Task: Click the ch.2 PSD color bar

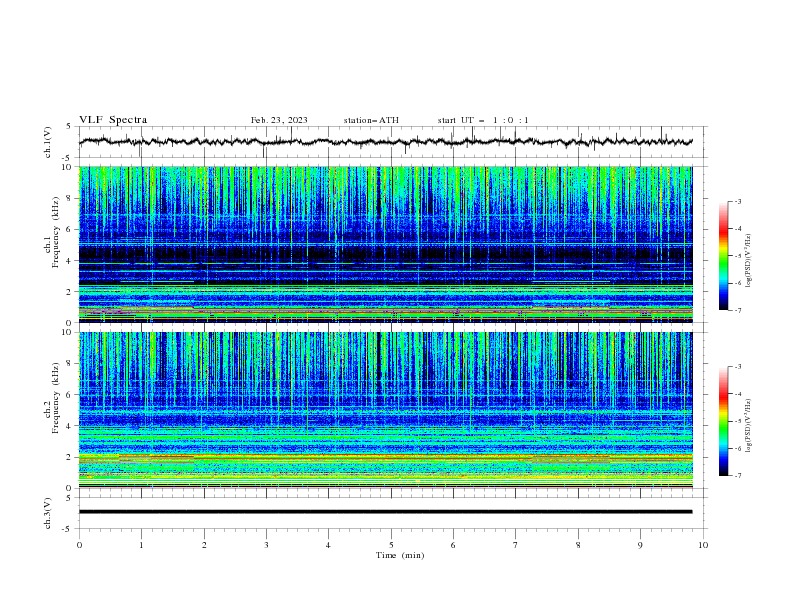Action: pos(724,421)
